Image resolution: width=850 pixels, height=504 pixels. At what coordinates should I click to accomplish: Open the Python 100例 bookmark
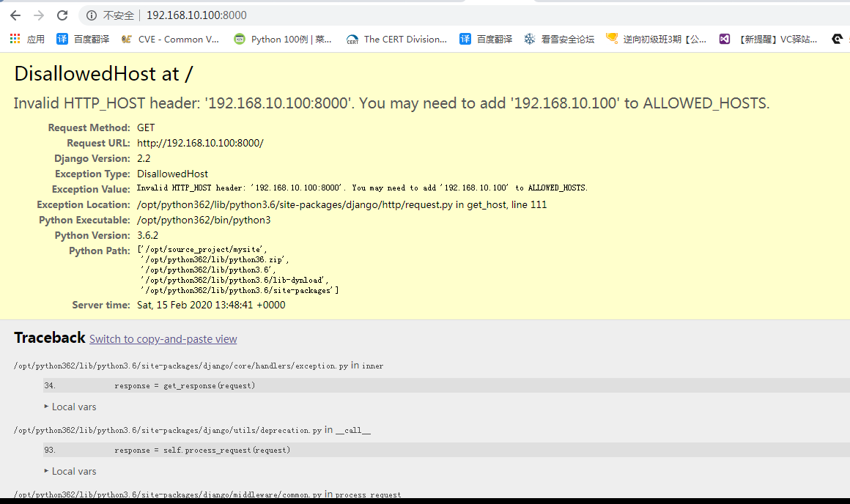pyautogui.click(x=283, y=39)
